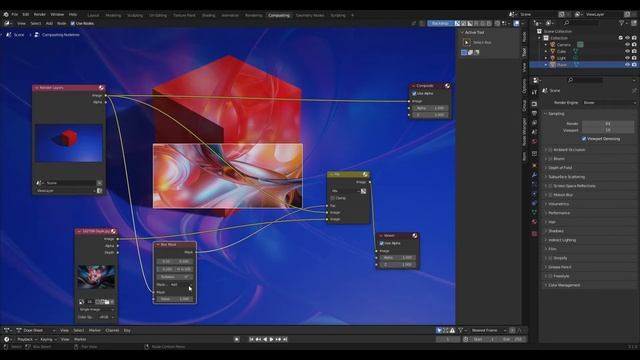The image size is (640, 360).
Task: Toggle the Backdrop button
Action: click(x=440, y=23)
